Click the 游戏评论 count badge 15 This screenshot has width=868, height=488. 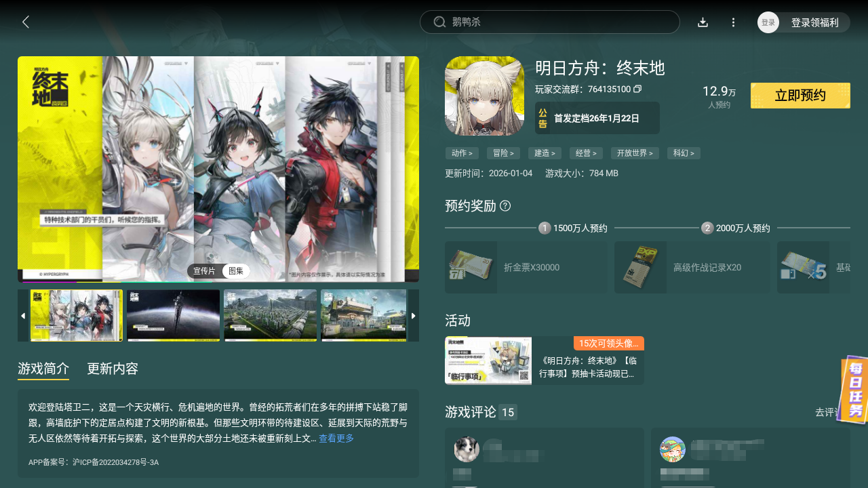(x=508, y=412)
